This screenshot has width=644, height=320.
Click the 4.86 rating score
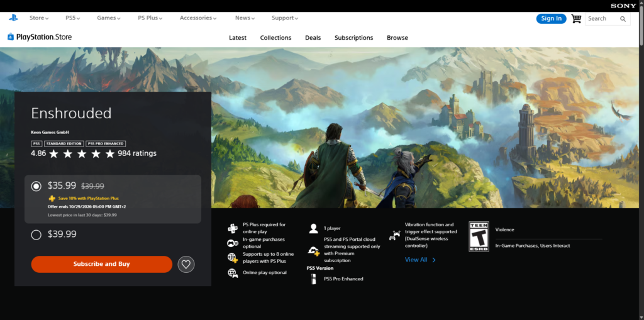click(38, 153)
